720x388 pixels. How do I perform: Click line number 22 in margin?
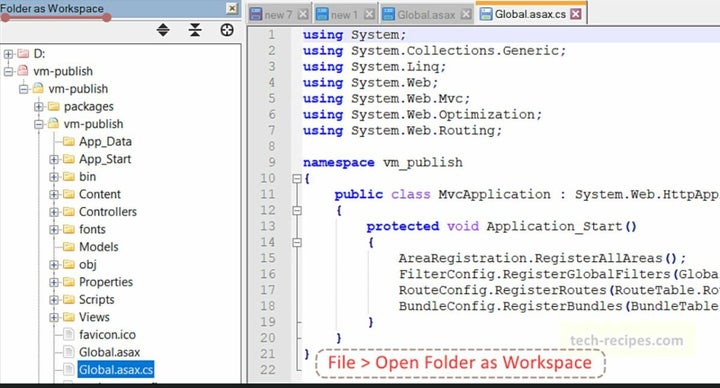click(x=268, y=370)
